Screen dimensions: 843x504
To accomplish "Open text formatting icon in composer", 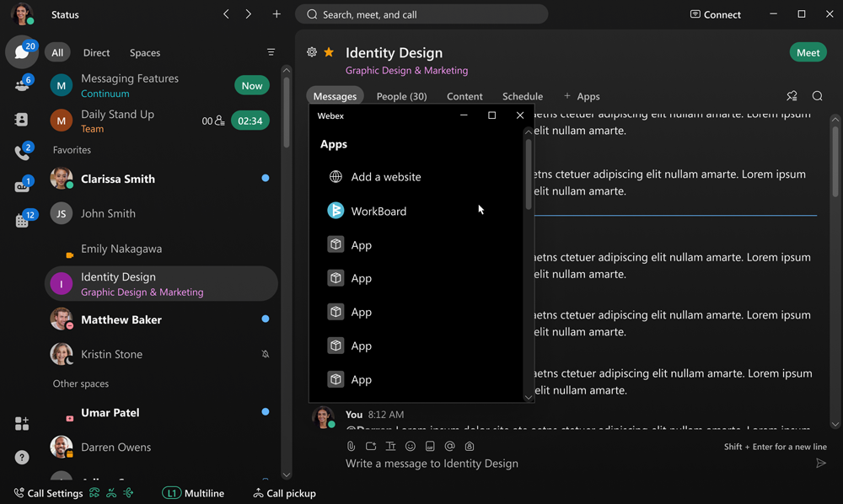I will pyautogui.click(x=391, y=446).
